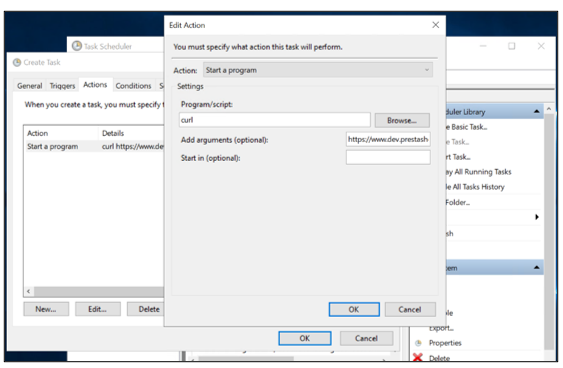Click Basic Task in Actions pane
Viewport: 563px width, 368px height.
(x=467, y=127)
